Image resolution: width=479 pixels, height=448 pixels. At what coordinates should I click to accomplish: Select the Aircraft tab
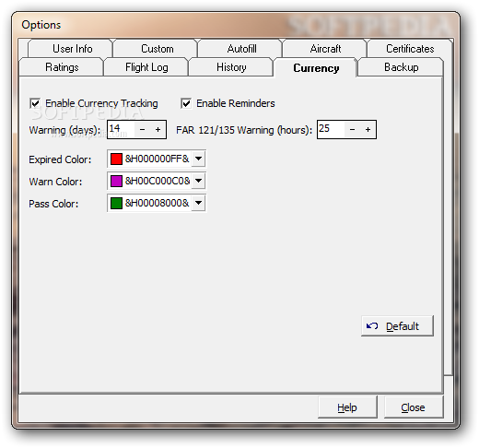[325, 49]
